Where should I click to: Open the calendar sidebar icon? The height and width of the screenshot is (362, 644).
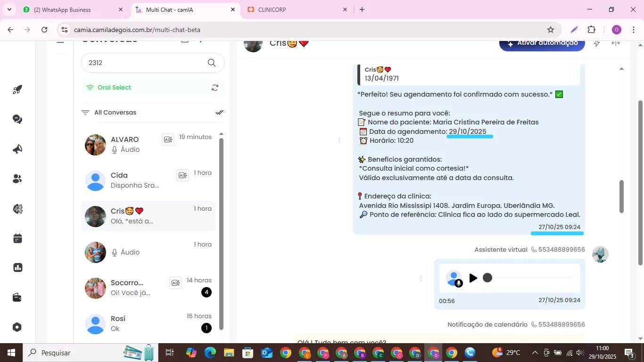click(x=17, y=239)
